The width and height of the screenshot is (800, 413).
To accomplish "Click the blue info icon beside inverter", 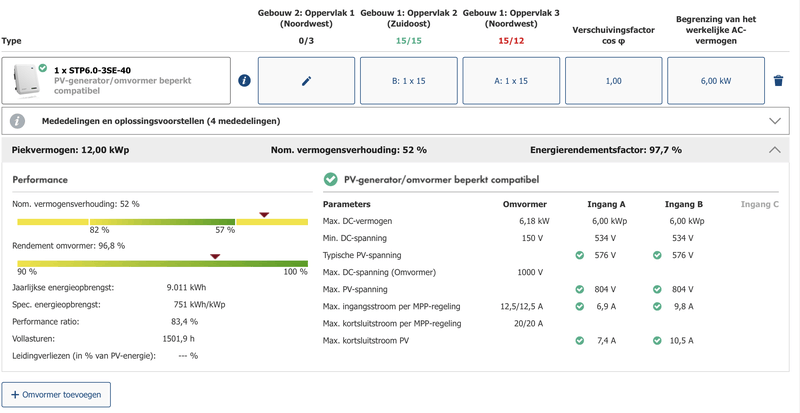I will click(244, 81).
